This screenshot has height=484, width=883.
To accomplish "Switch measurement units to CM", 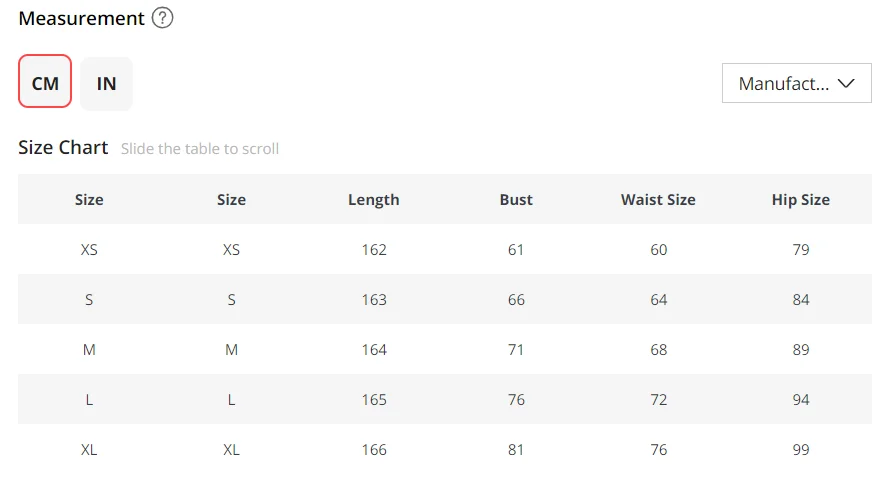I will pyautogui.click(x=45, y=83).
